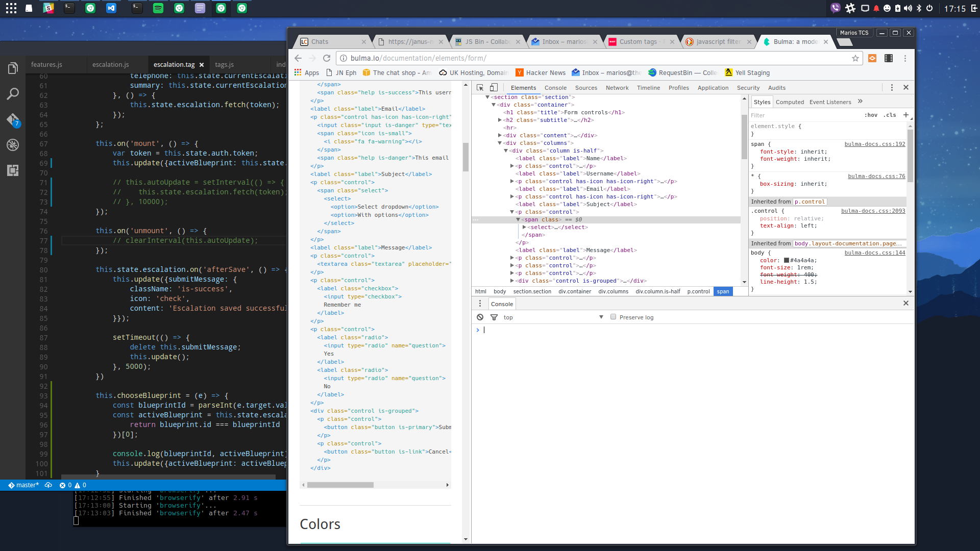The width and height of the screenshot is (980, 551).
Task: Click VS Code sync changes status icon
Action: 48,485
